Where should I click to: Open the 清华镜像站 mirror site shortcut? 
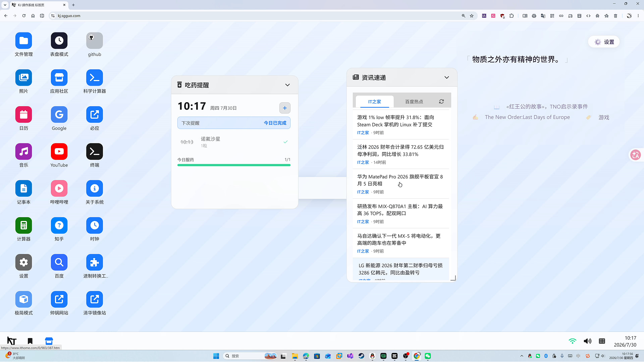[95, 299]
